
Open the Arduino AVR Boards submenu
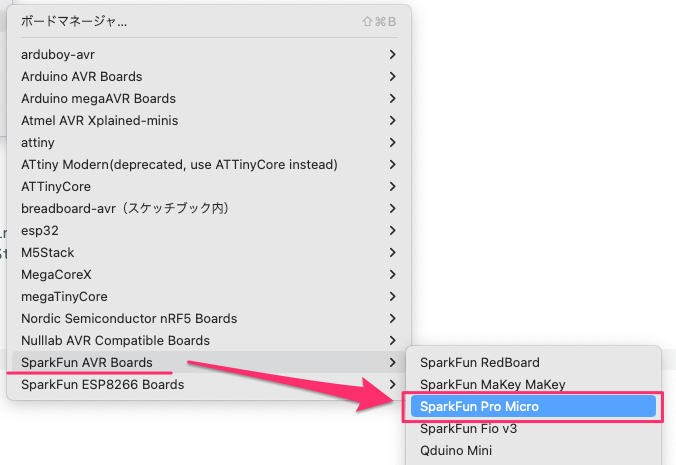click(x=82, y=77)
